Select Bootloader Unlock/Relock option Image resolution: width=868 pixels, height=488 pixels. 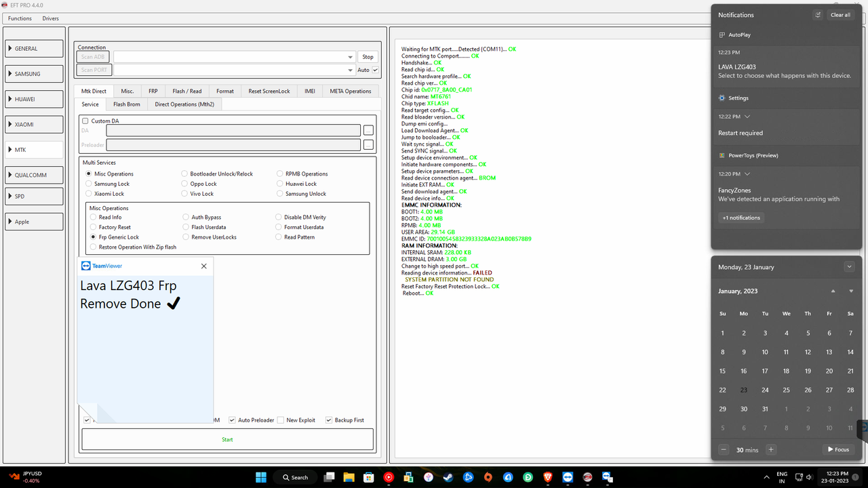point(184,174)
